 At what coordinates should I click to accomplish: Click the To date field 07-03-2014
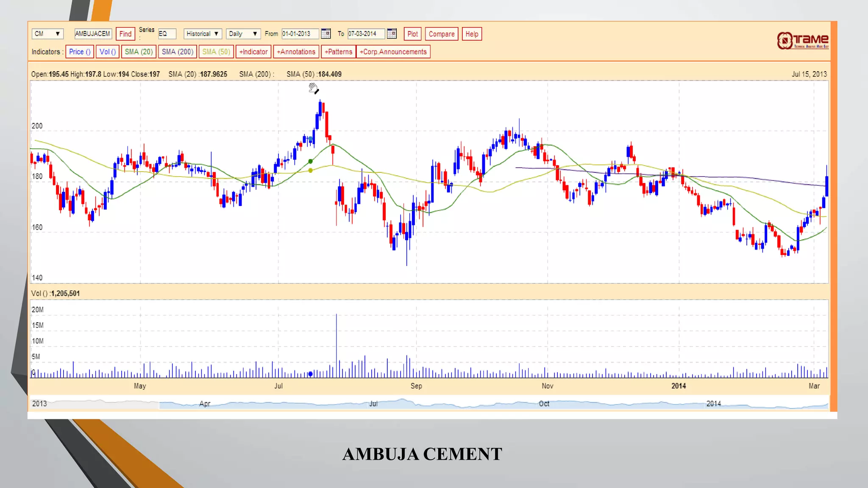366,33
